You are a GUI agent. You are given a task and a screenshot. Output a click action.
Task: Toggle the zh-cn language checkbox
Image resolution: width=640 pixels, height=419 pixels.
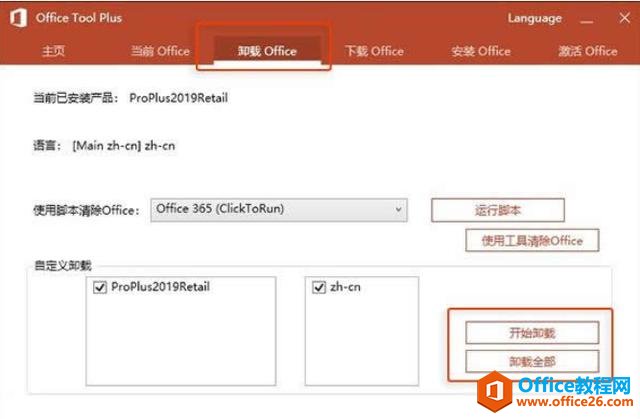click(x=319, y=287)
